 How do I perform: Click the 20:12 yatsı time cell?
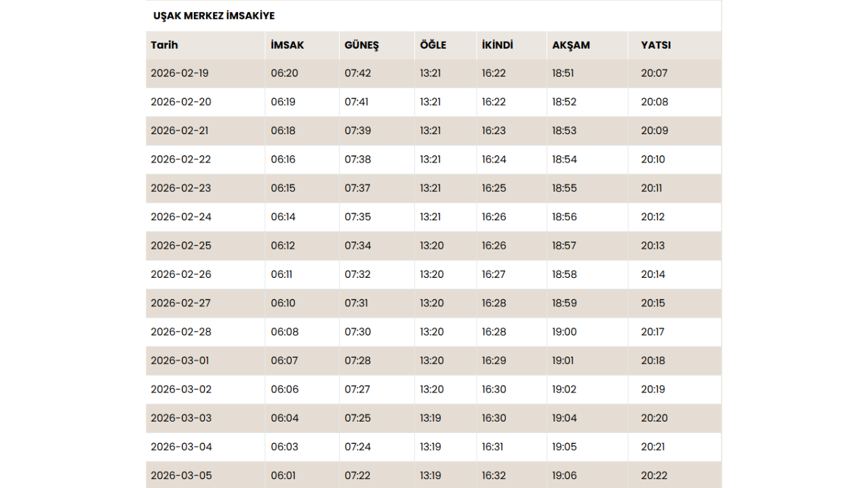click(654, 217)
